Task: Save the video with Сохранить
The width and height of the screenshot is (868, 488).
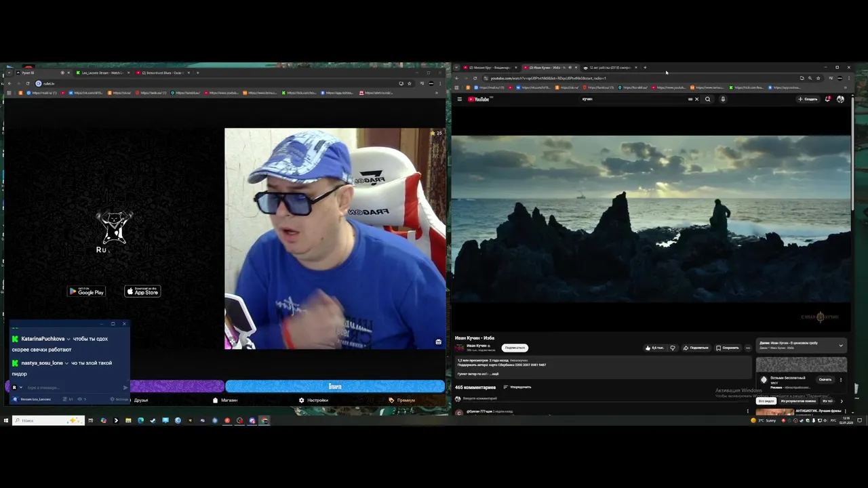Action: 727,348
